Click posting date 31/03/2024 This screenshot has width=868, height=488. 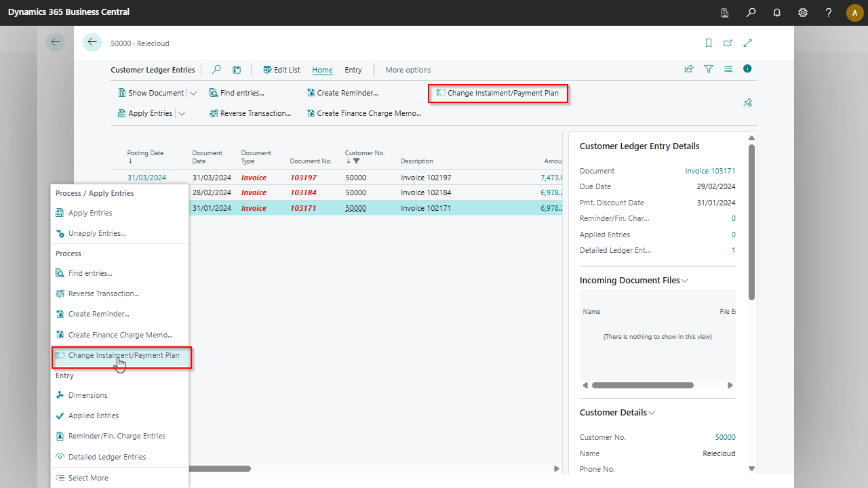(146, 178)
